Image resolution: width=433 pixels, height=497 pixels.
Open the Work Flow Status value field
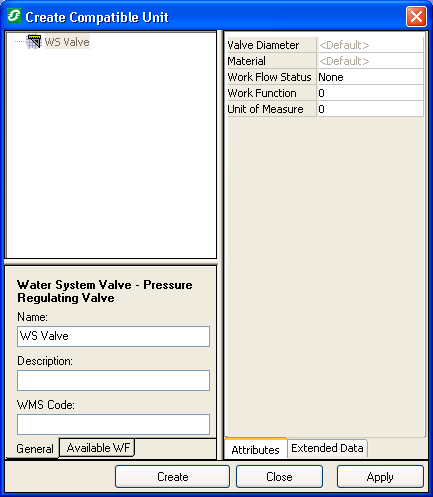[x=371, y=77]
